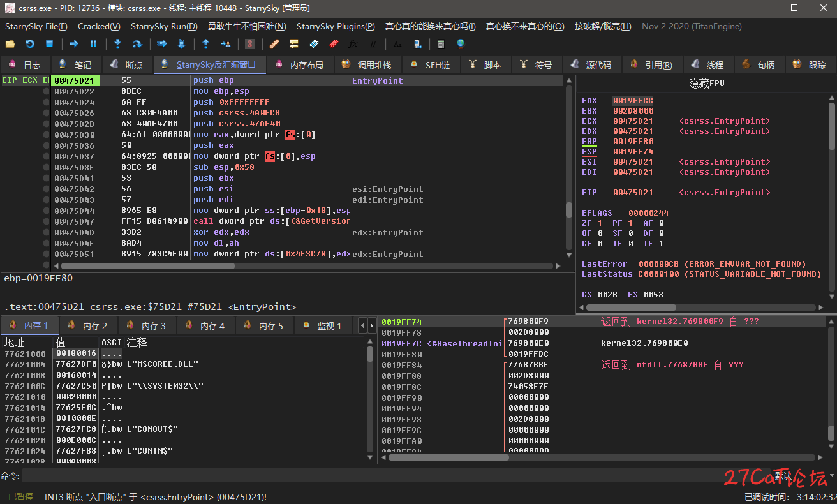Toggle breakpoint dot at address 00475D3E
Image resolution: width=837 pixels, height=504 pixels.
46,168
